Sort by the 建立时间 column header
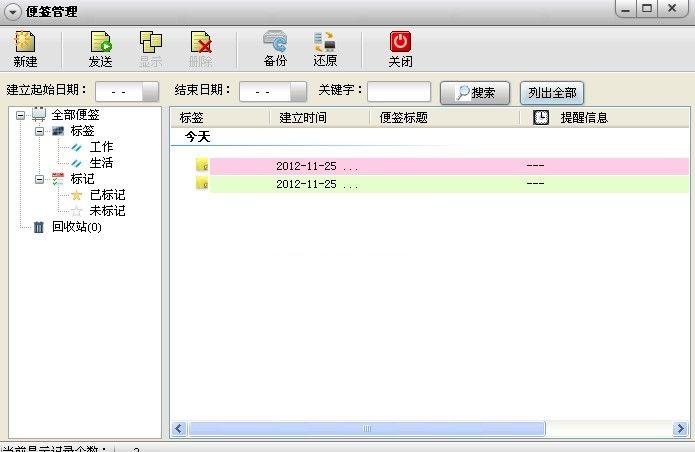 (x=302, y=117)
